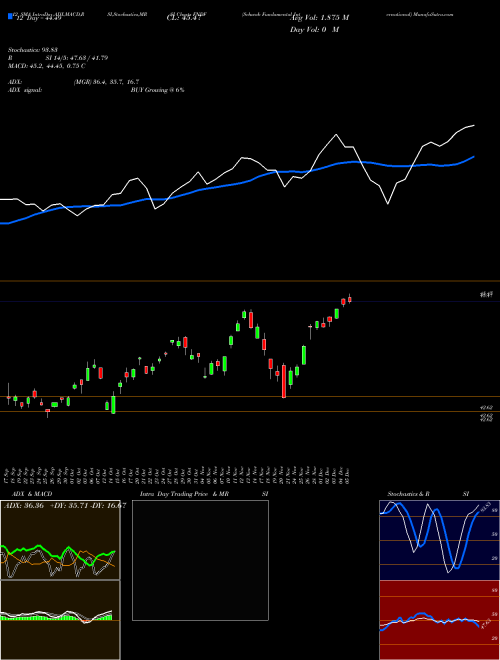This screenshot has height=660, width=500.
Task: Click the last red candlestick at chart top
Action: pos(350,299)
